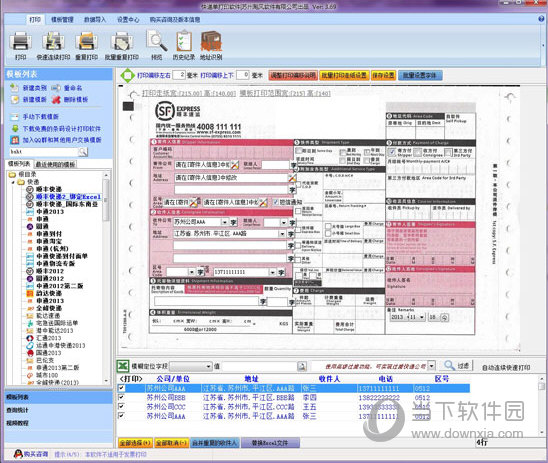Select the 顺丰快递_国际东南亚 template

pyautogui.click(x=67, y=204)
